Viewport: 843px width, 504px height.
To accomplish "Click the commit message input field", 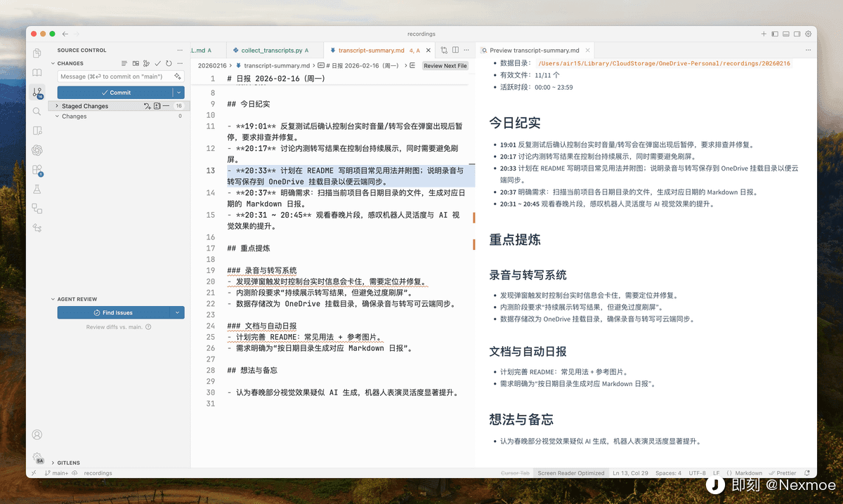I will (x=112, y=77).
